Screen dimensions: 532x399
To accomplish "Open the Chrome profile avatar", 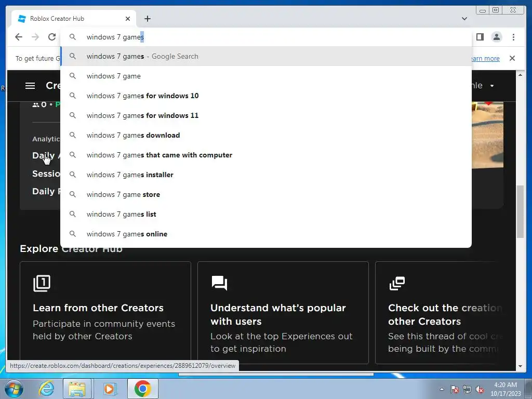I will point(497,37).
